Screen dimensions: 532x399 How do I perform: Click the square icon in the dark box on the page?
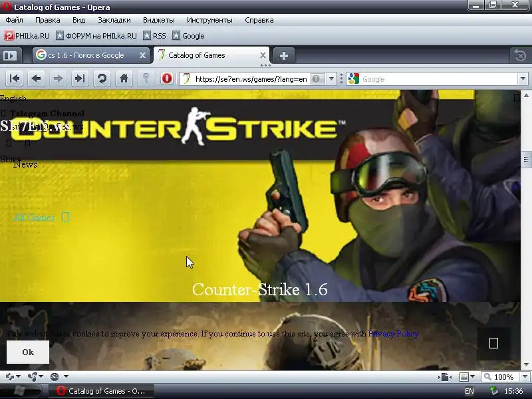click(x=493, y=343)
